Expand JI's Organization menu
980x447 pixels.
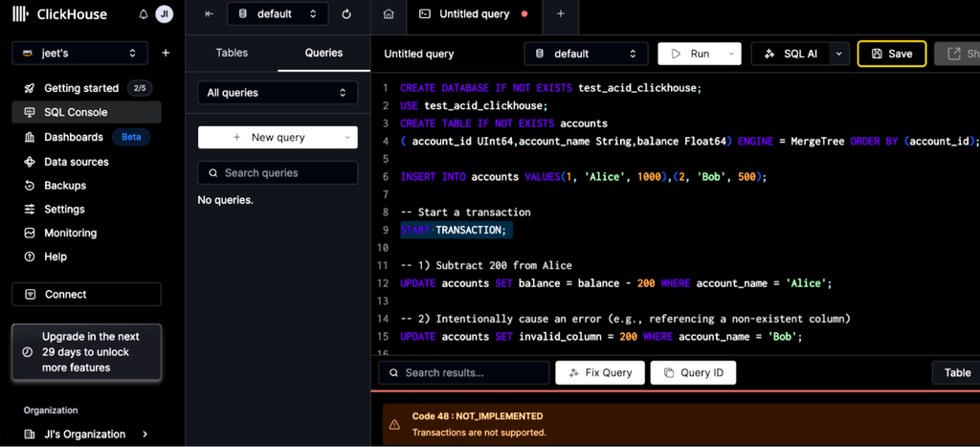[145, 434]
